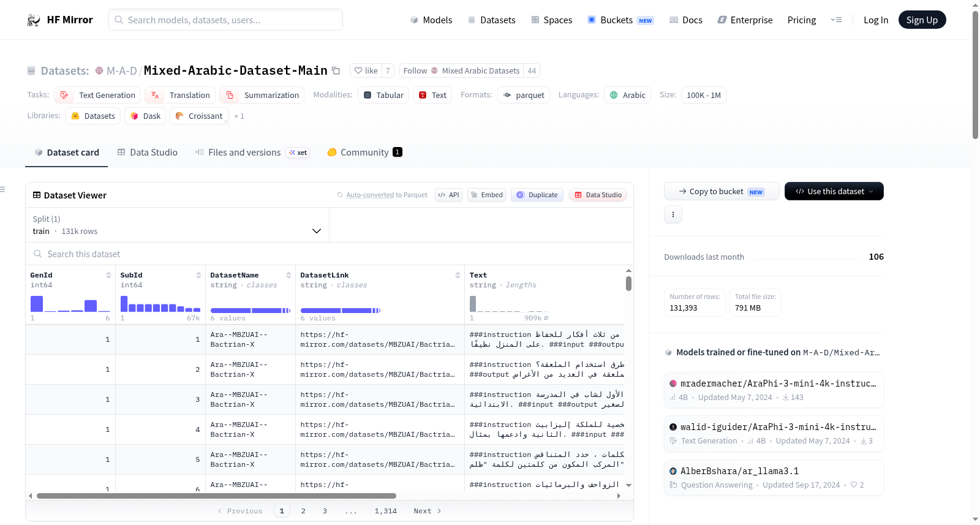Like the dataset with the heart button
This screenshot has width=980, height=525.
(366, 70)
